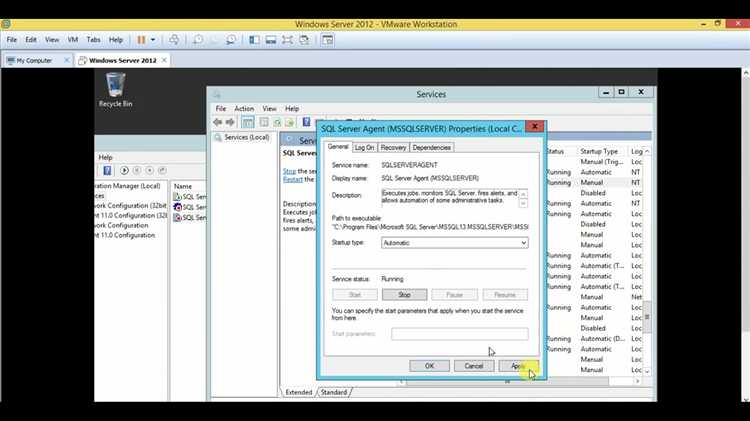Screen dimensions: 750x421
Task: Click the back arrow in Services toolbar
Action: 217,122
